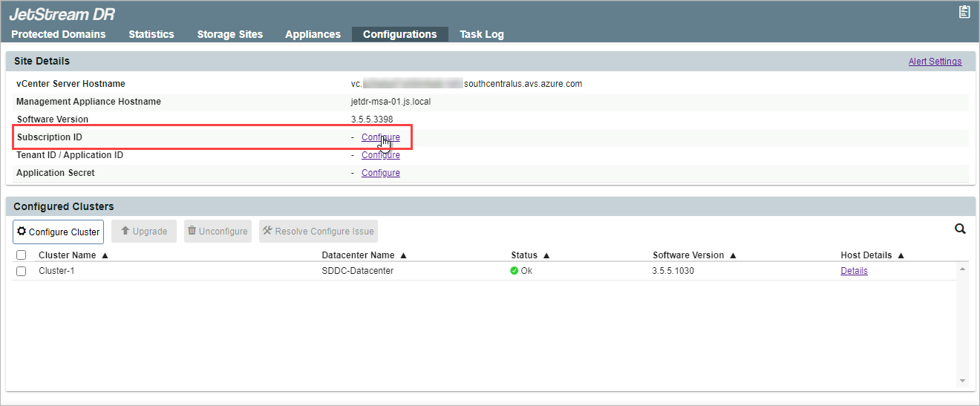Sort by Datacenter Name column arrow
980x406 pixels.
click(403, 255)
